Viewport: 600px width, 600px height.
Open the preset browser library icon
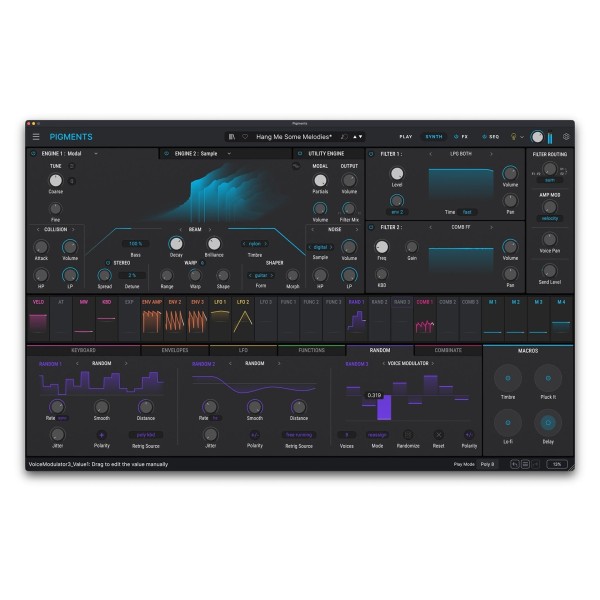(232, 137)
